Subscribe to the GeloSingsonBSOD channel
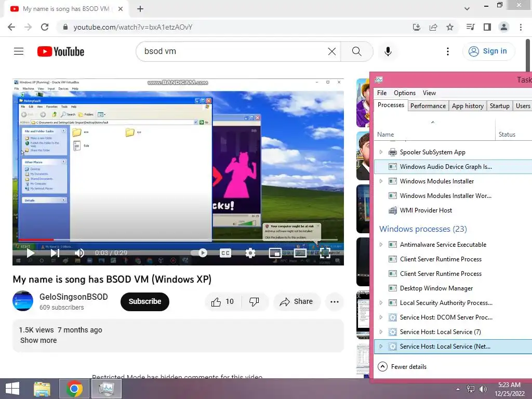Image resolution: width=532 pixels, height=399 pixels. click(x=145, y=301)
